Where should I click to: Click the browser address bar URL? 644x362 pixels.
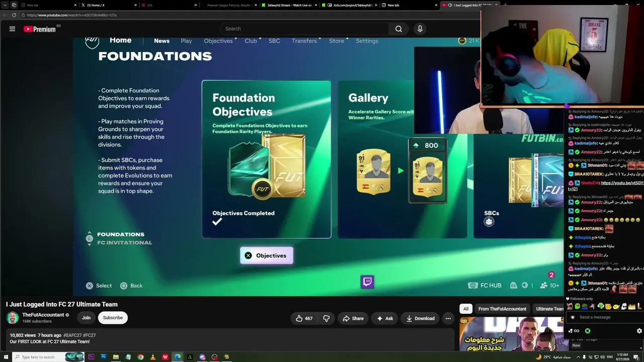[72, 15]
